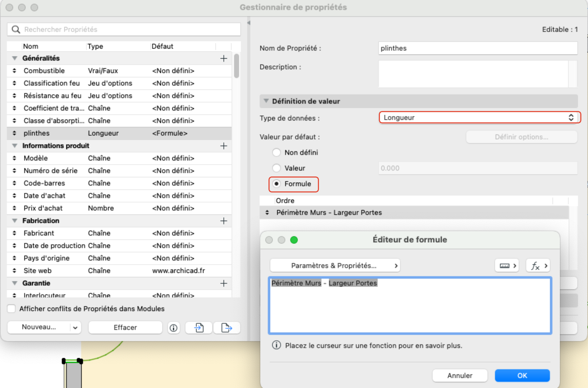Collapse the Informations produit group
The image size is (588, 388).
(x=15, y=146)
